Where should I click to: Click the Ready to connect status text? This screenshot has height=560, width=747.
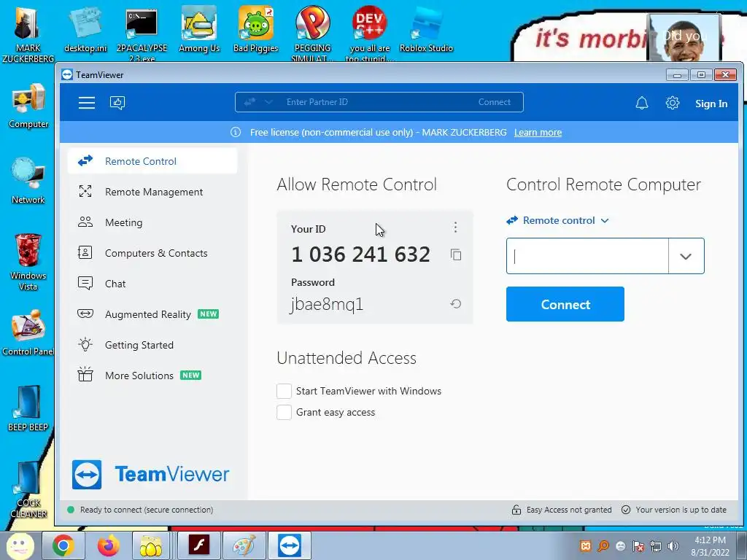[147, 510]
